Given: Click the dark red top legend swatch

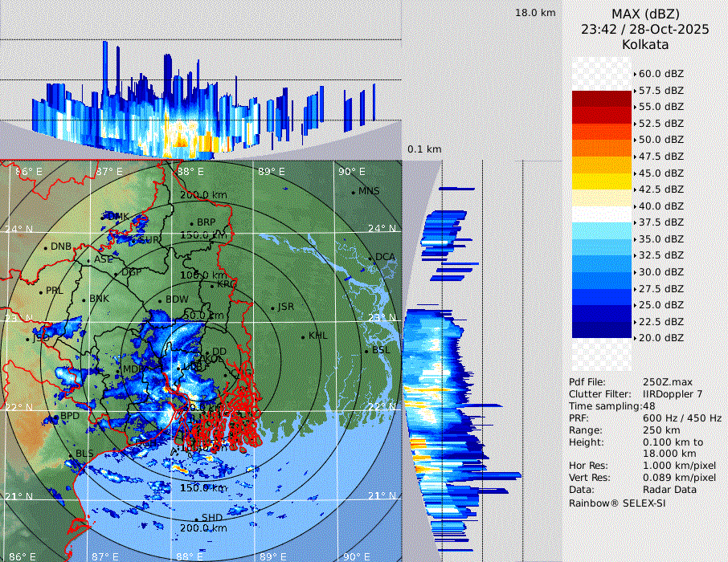Looking at the screenshot, I should [602, 98].
